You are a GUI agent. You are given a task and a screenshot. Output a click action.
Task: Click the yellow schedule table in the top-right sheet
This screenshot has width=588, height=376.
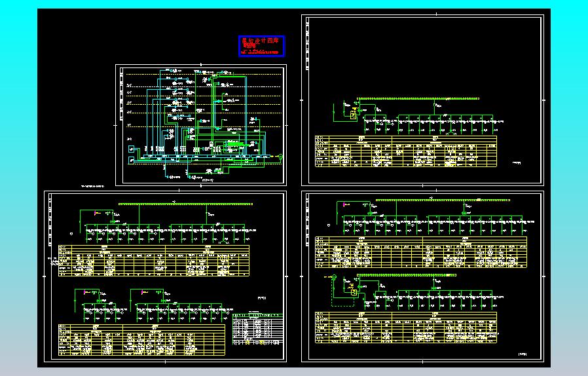click(406, 151)
